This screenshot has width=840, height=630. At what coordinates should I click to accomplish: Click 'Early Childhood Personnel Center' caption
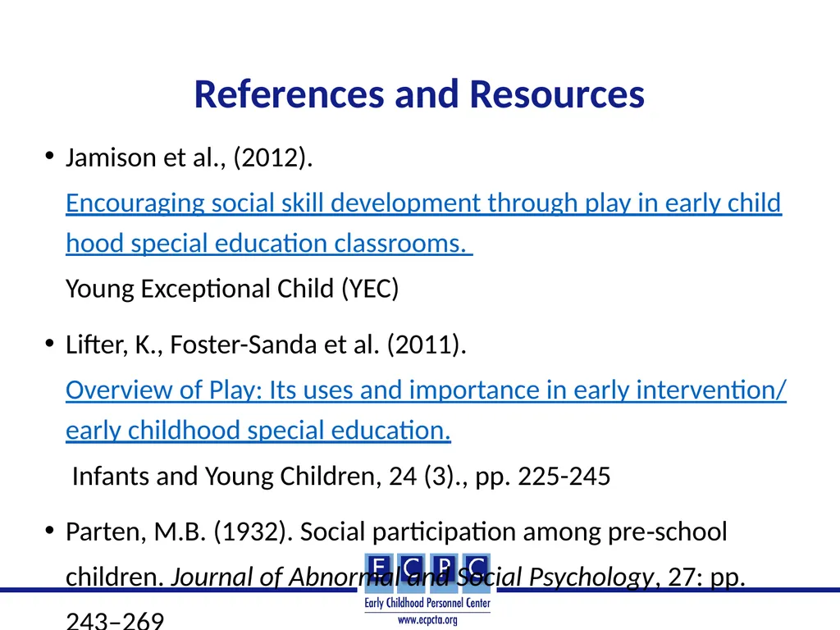click(427, 603)
